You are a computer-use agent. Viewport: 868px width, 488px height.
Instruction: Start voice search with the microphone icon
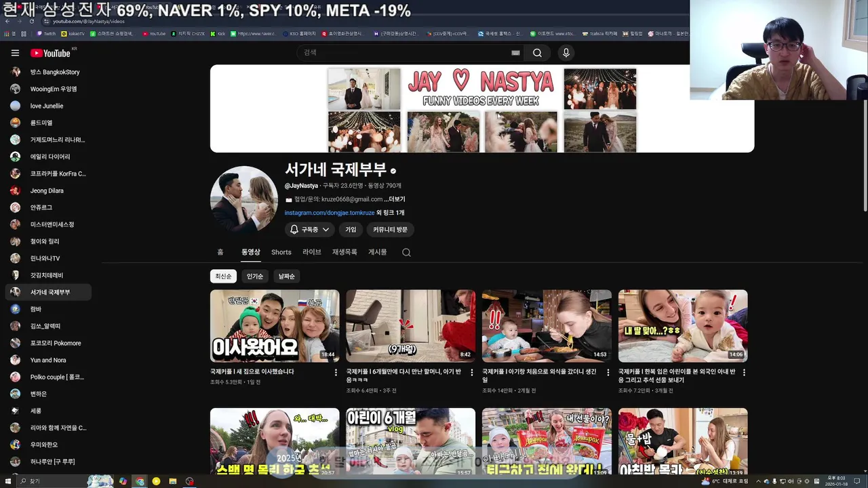[x=566, y=53]
